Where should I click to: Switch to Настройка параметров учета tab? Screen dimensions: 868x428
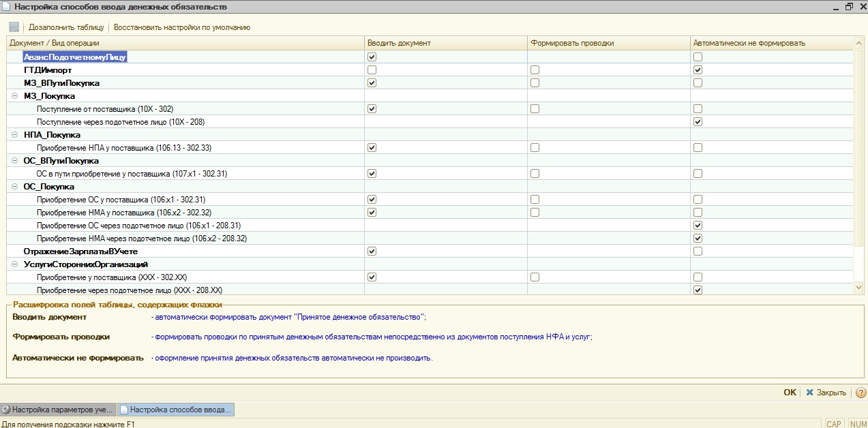pos(57,410)
